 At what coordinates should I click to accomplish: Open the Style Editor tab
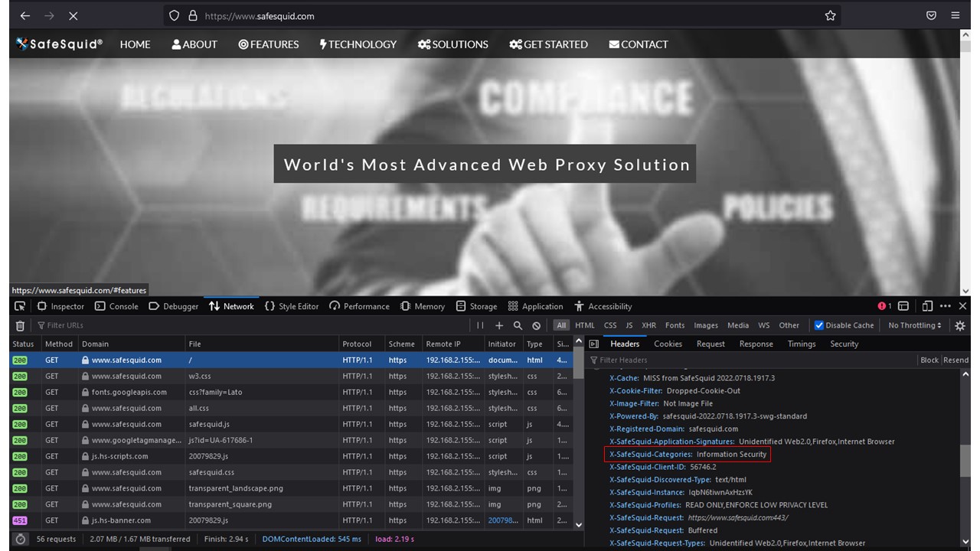click(x=292, y=306)
